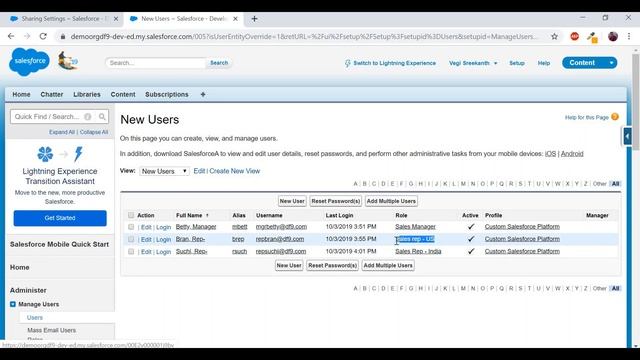Viewport: 640px width, 360px height.
Task: Click the bottom Add Multiple Users button
Action: click(388, 265)
